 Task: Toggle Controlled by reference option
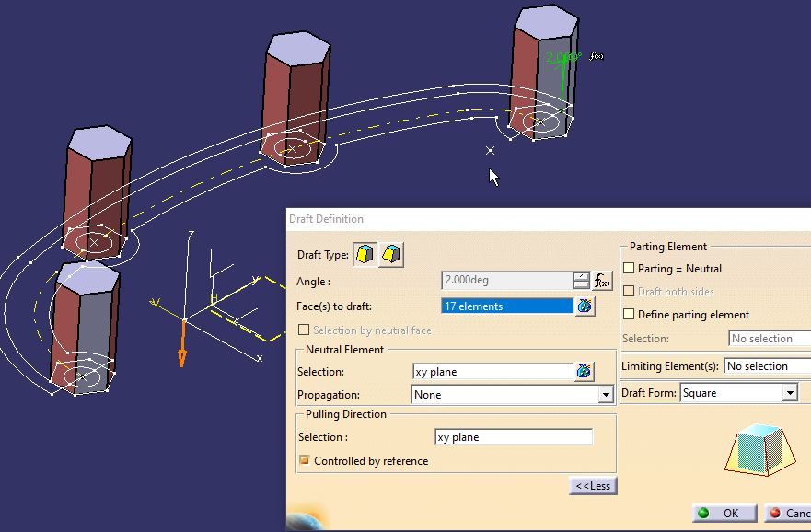(x=304, y=460)
